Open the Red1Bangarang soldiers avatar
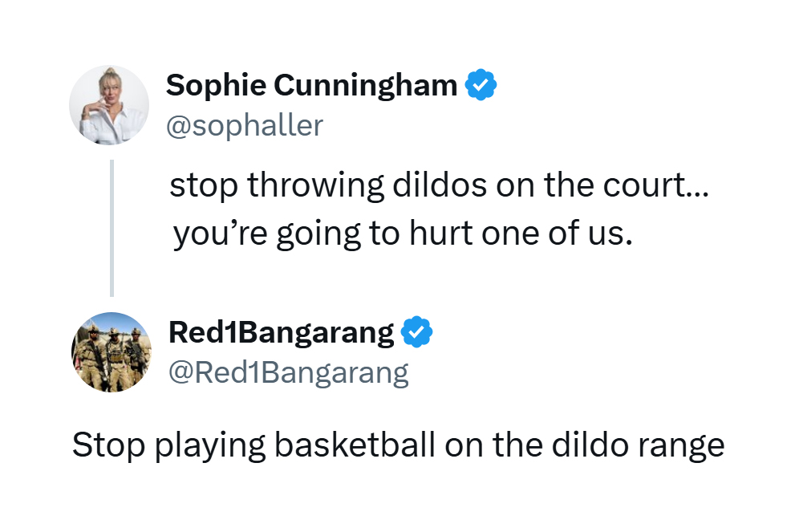The width and height of the screenshot is (799, 532). coord(111,352)
